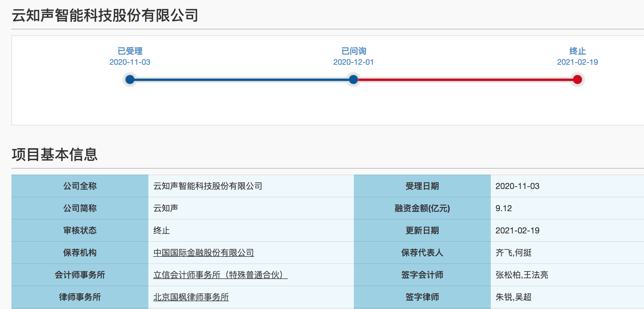This screenshot has width=644, height=309.
Task: Click the blue 已受理 timeline dot
Action: pyautogui.click(x=130, y=79)
